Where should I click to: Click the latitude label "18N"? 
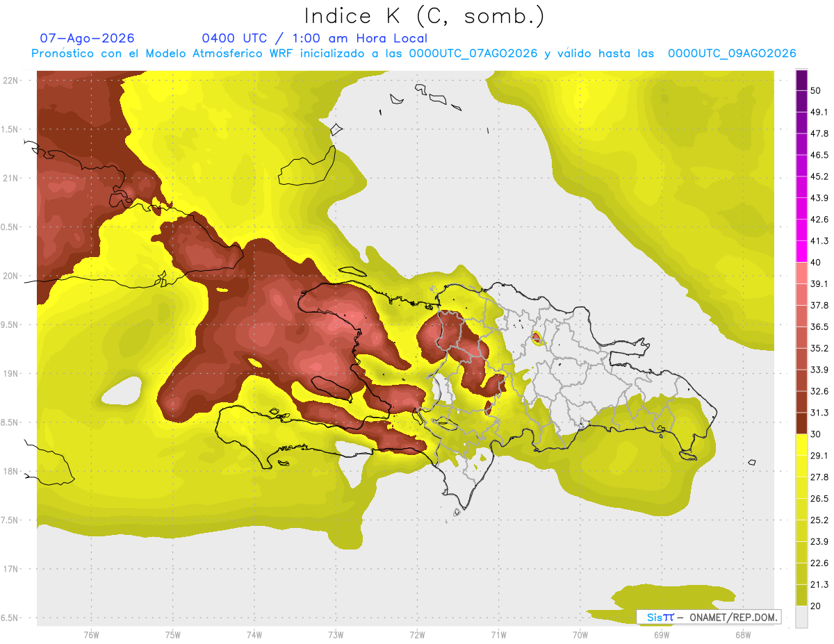click(11, 472)
